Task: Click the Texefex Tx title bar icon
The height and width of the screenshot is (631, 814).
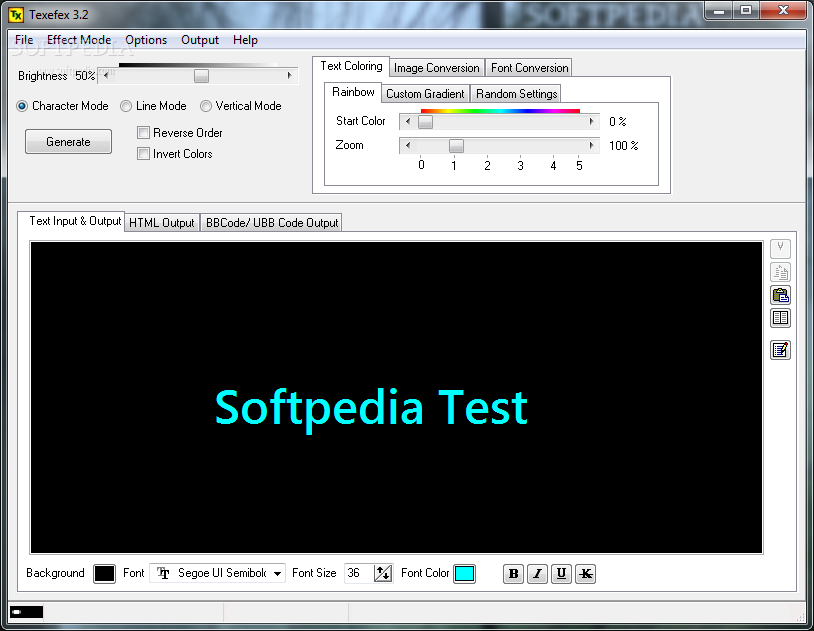Action: (x=16, y=15)
